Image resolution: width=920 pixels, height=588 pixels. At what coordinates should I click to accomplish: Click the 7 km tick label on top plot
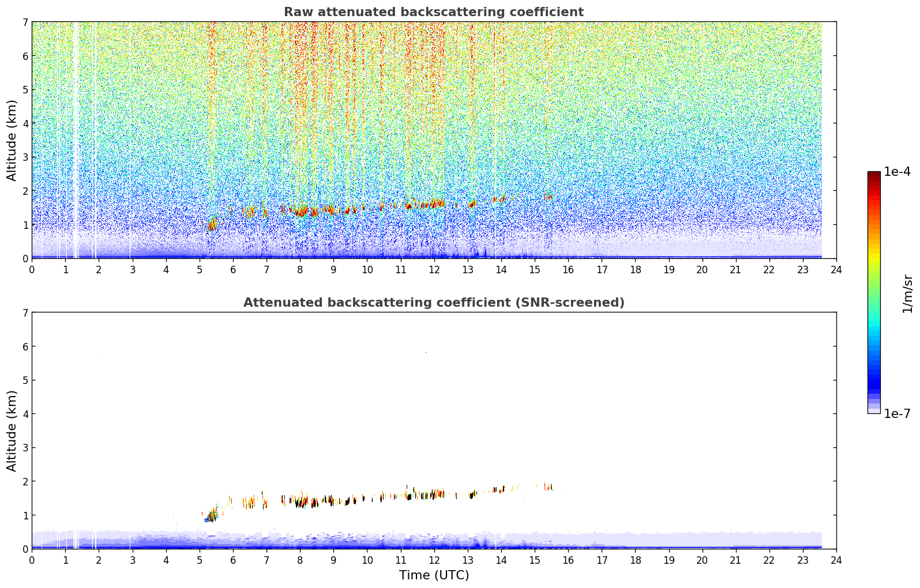25,22
